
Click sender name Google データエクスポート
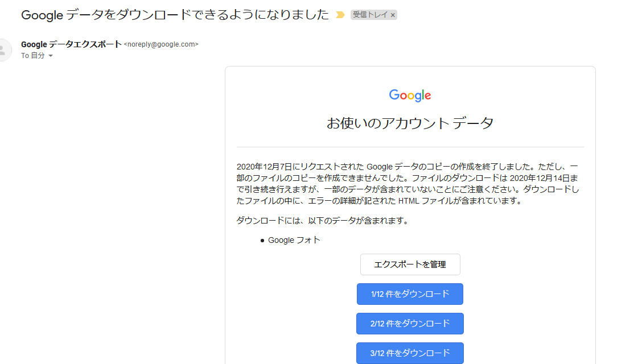71,44
